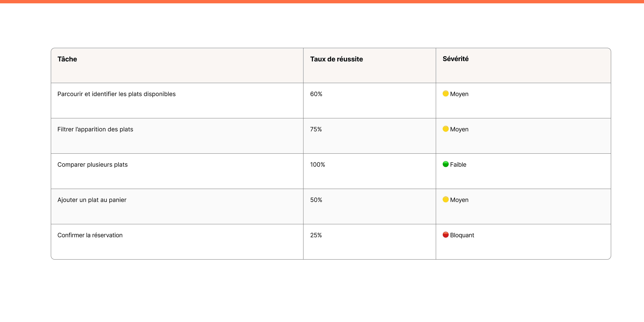This screenshot has width=644, height=322.
Task: Click the 'Confirmer la réservation' cell
Action: pyautogui.click(x=177, y=241)
